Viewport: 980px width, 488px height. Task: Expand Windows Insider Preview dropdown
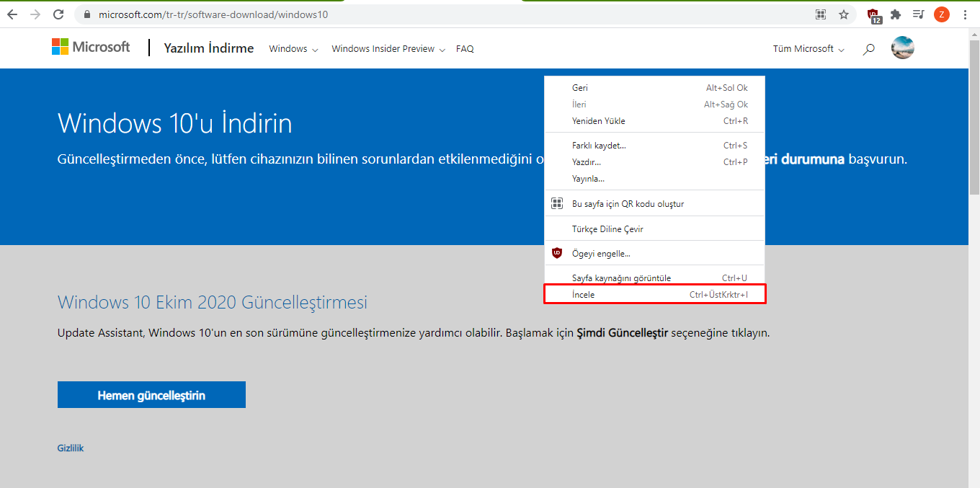pos(388,49)
